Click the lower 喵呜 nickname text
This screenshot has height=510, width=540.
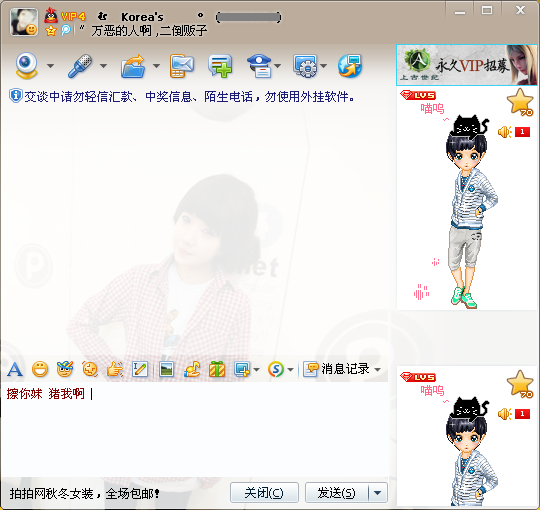[432, 391]
